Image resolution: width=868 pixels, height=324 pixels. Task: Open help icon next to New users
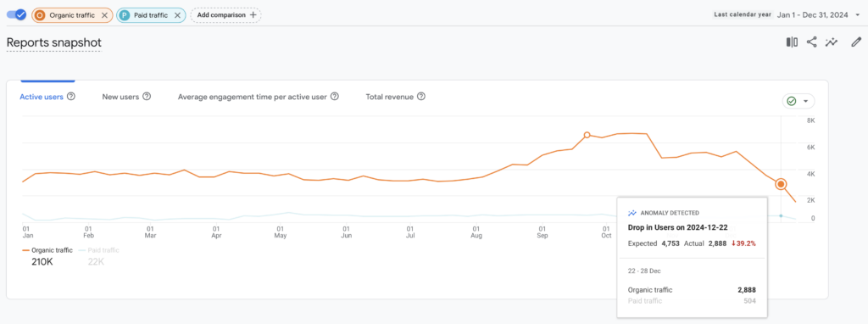tap(147, 97)
